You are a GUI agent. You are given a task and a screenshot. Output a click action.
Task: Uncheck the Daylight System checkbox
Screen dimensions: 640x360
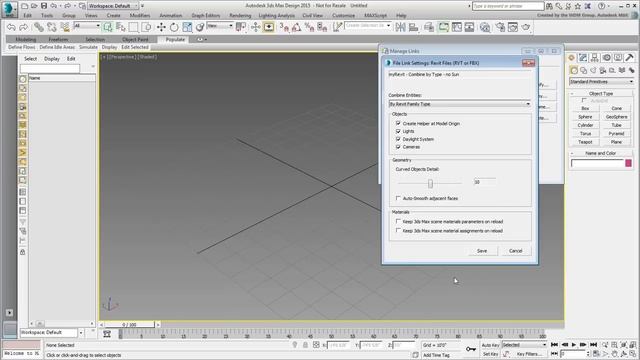coord(398,139)
